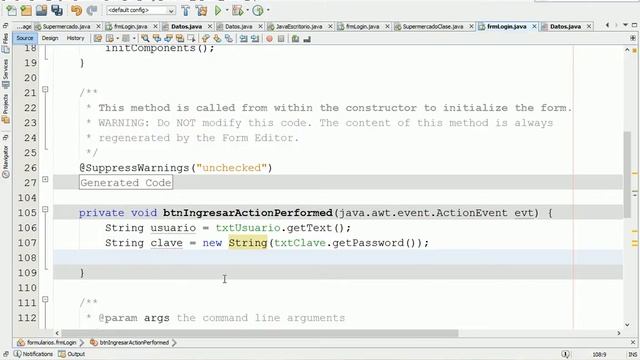Close the JavaEscritorio.java tab
640x360 pixels.
[330, 27]
